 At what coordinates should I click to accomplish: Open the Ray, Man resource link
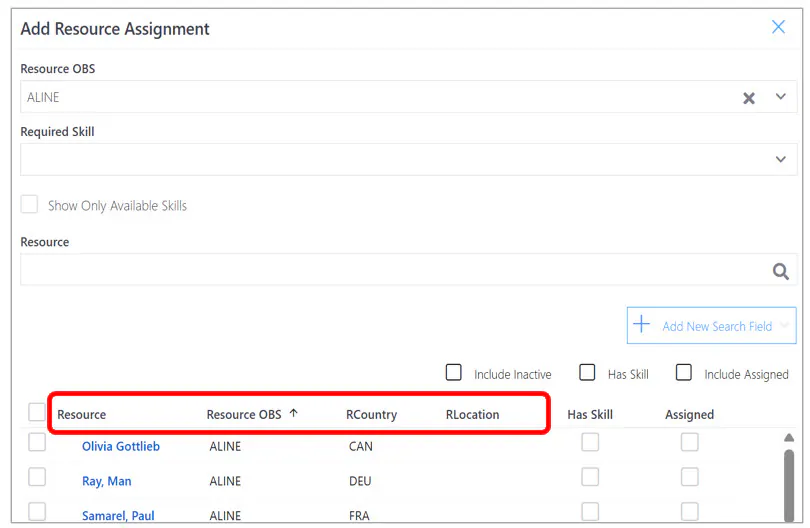point(106,481)
